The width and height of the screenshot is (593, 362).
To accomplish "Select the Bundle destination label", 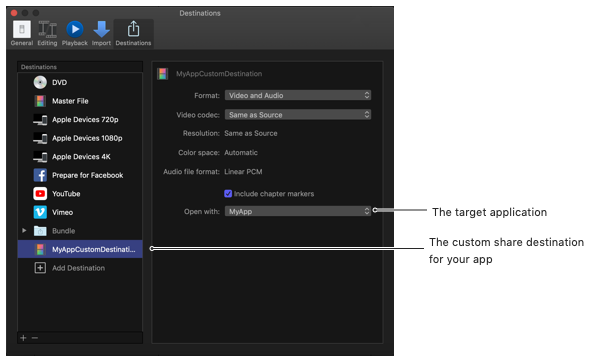I will point(64,231).
